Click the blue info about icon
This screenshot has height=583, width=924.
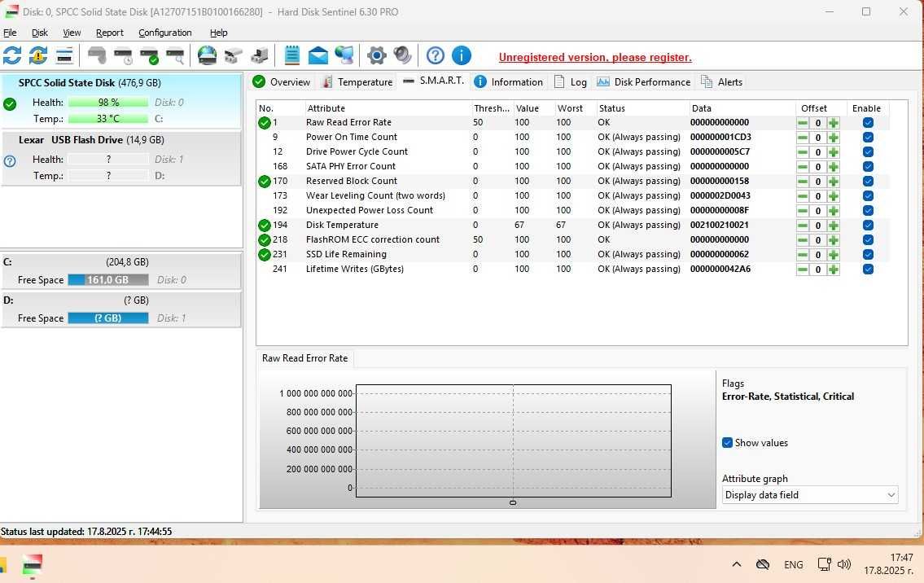(462, 55)
